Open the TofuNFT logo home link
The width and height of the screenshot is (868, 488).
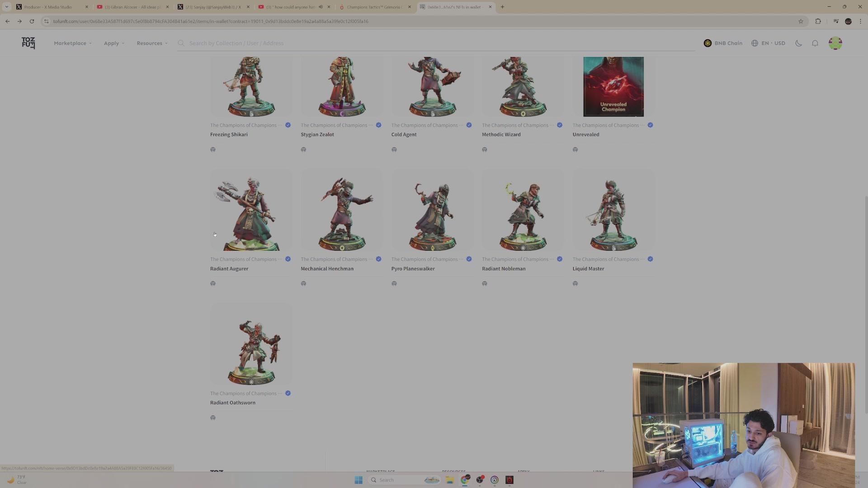pos(28,43)
